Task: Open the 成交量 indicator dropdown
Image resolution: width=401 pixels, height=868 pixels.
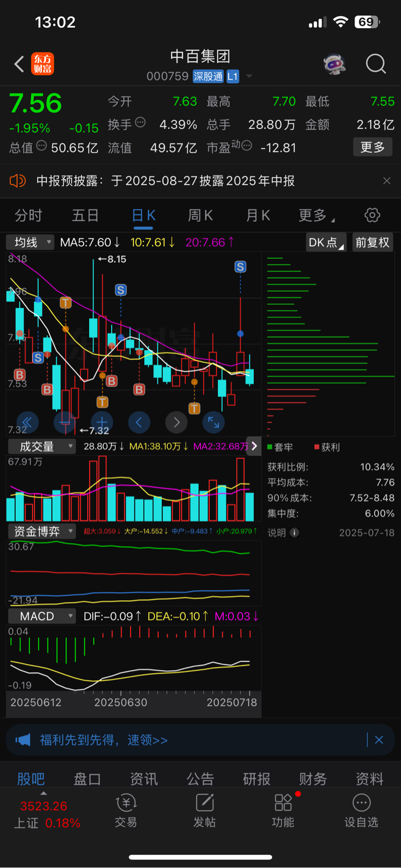Action: (42, 446)
